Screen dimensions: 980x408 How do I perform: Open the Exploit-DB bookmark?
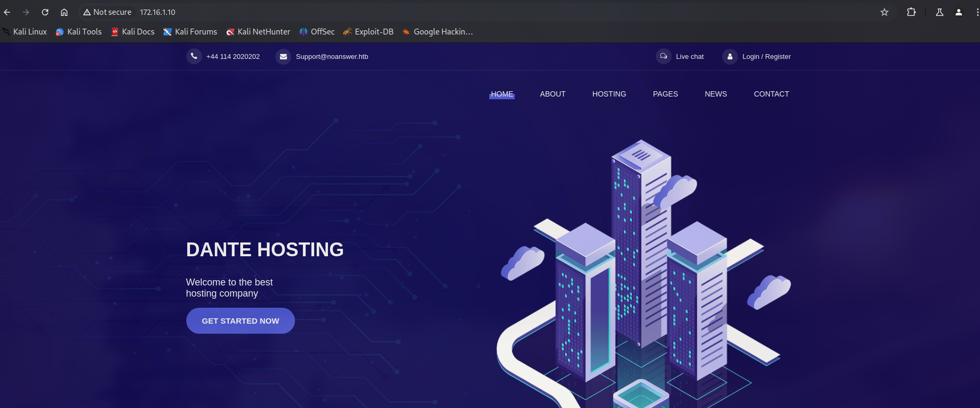(374, 32)
